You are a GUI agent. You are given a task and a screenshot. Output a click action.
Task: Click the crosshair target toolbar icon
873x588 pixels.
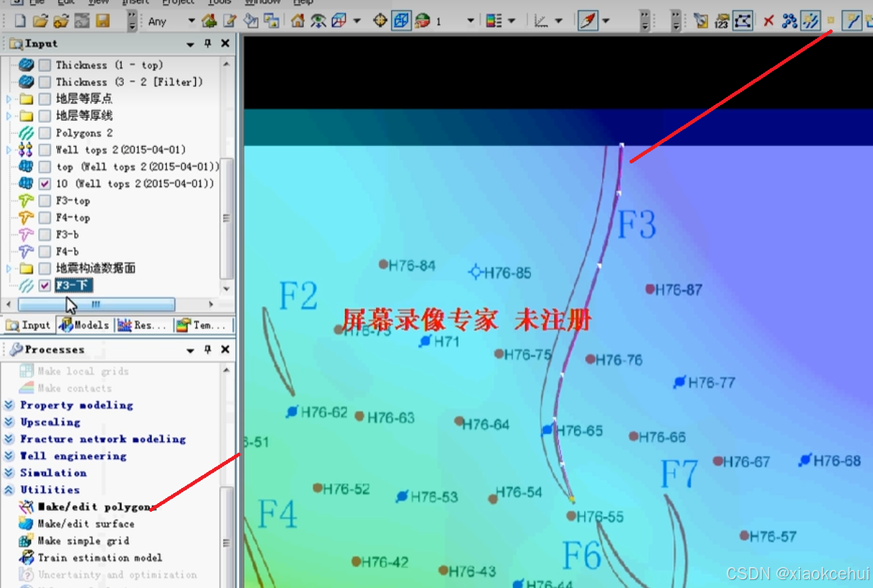click(380, 21)
